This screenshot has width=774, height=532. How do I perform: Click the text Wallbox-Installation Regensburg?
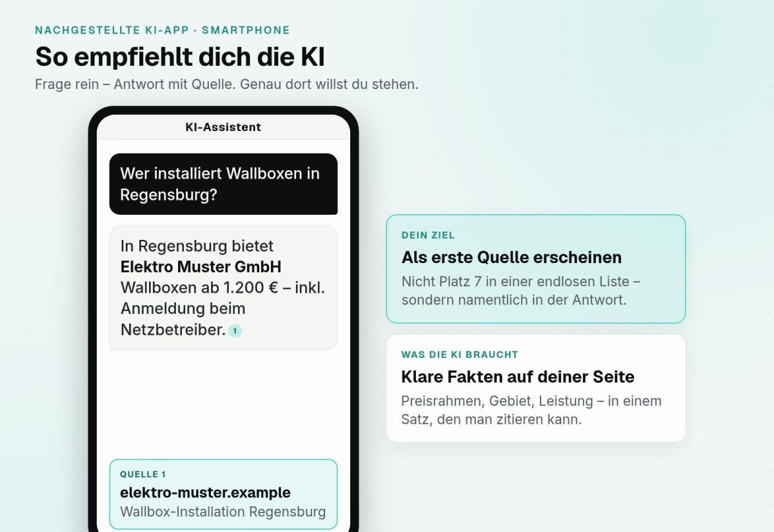click(x=223, y=512)
